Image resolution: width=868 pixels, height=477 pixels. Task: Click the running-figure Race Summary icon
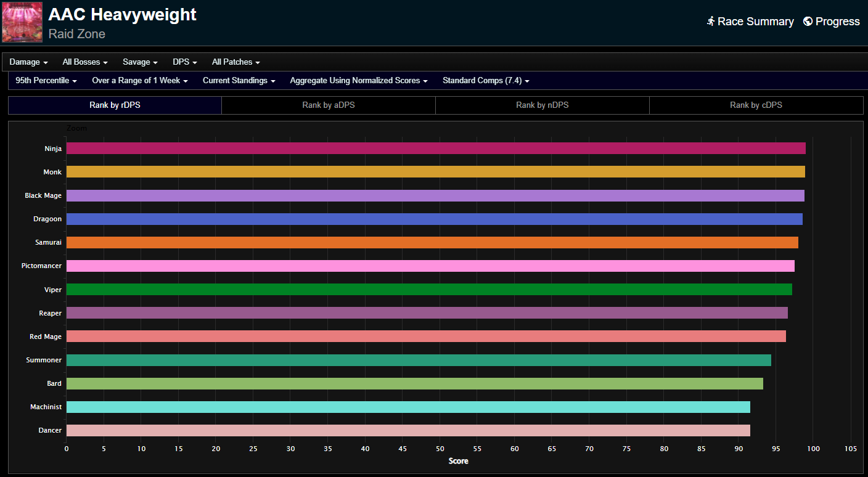(711, 22)
